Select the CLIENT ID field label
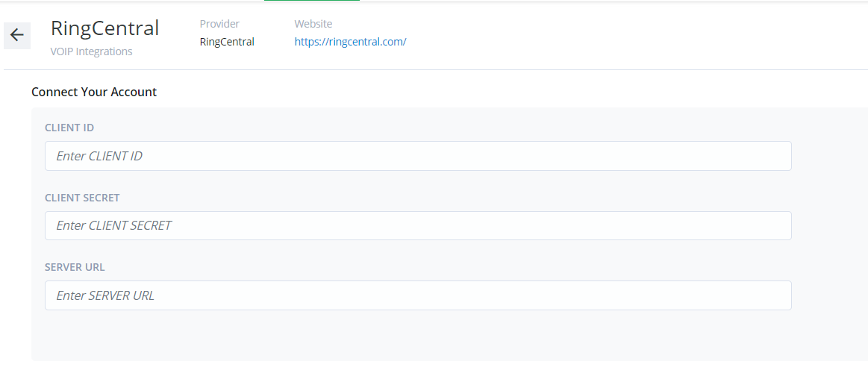The width and height of the screenshot is (868, 370). 69,128
